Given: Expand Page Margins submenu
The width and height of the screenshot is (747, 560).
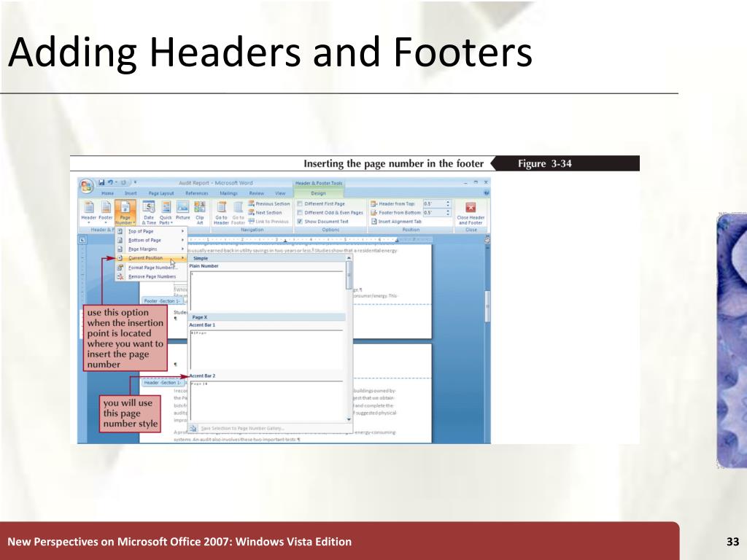Looking at the screenshot, I should [151, 249].
